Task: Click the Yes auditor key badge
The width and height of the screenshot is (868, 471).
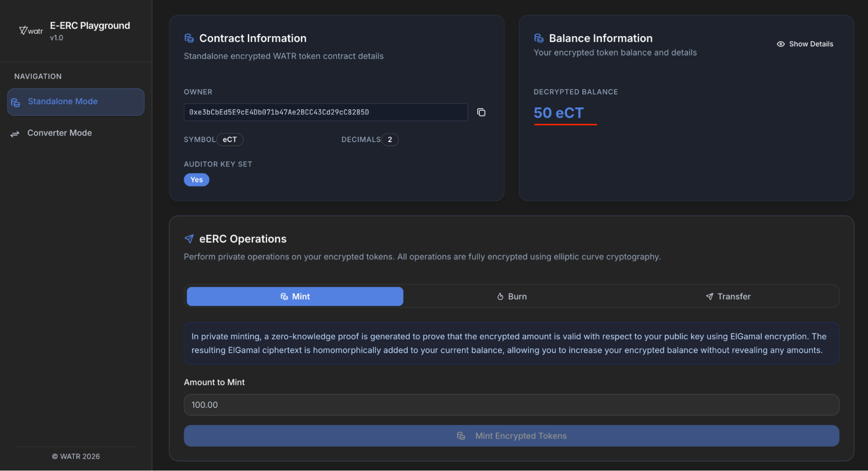Action: tap(196, 179)
